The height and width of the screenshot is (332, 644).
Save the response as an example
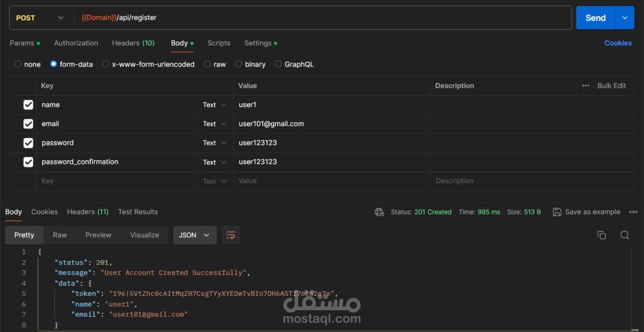586,212
